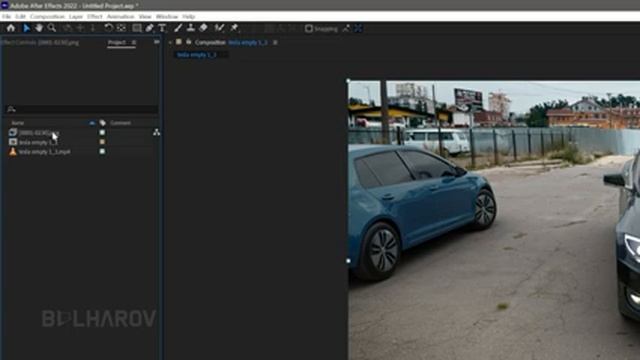This screenshot has width=640, height=360.
Task: Select the Selection arrow tool
Action: (27, 28)
